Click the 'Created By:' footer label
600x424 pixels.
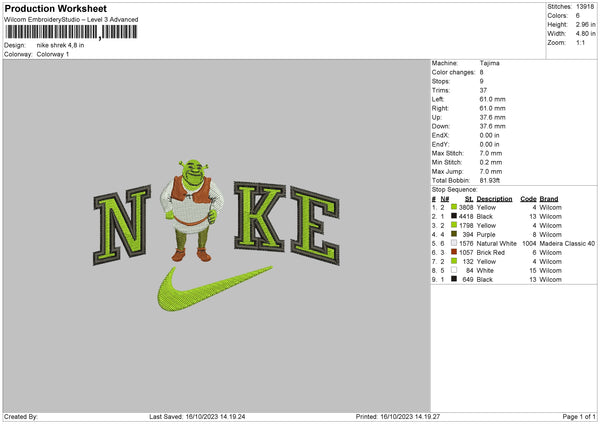pyautogui.click(x=21, y=416)
